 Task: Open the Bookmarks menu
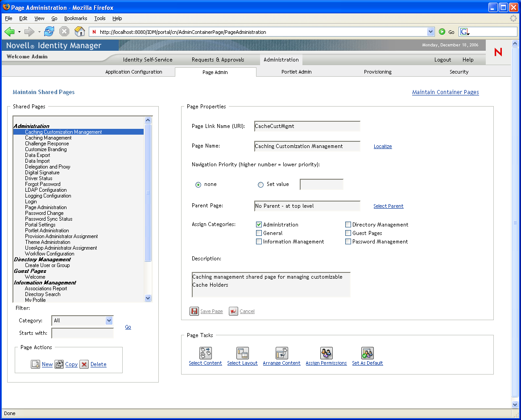coord(75,18)
